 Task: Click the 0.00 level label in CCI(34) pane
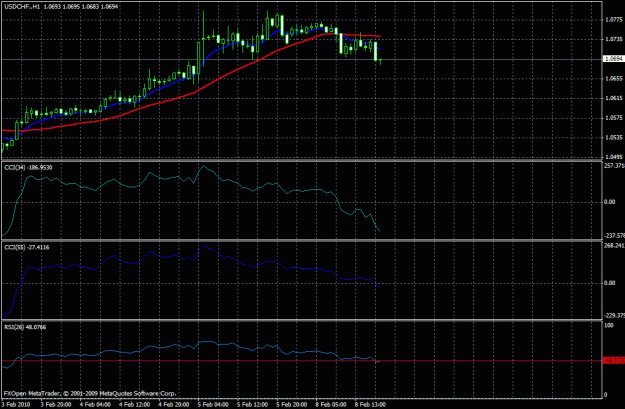[x=610, y=202]
